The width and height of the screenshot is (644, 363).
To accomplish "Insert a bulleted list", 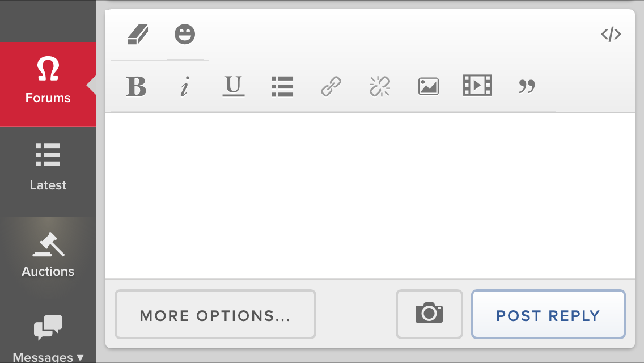I will (x=282, y=87).
